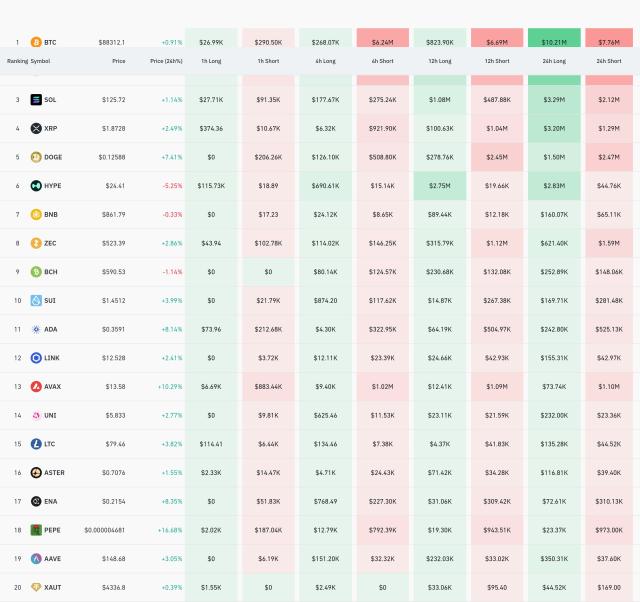640x602 pixels.
Task: Select AAVE 24h Long value $350.31K
Action: tap(554, 559)
